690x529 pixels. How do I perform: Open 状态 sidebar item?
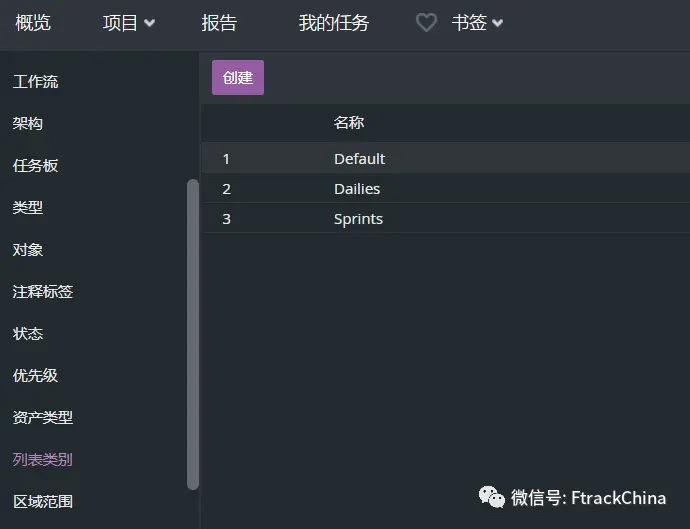tap(28, 334)
